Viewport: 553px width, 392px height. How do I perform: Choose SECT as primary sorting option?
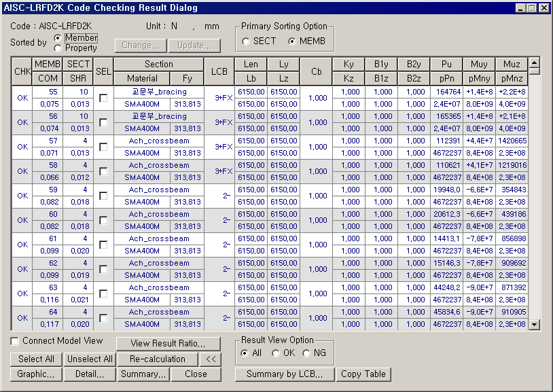[x=245, y=41]
